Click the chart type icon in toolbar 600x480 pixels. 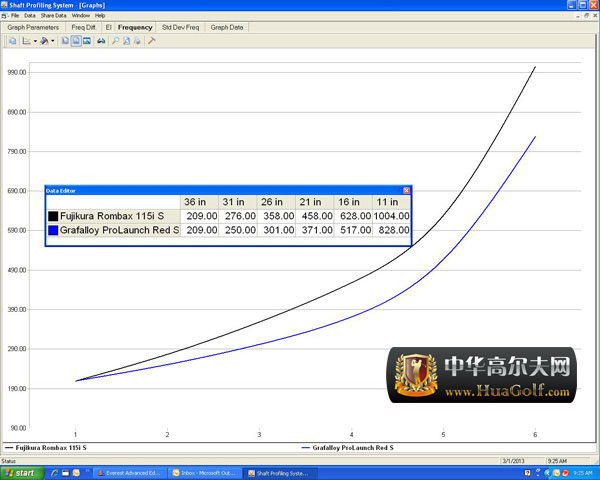coord(24,41)
